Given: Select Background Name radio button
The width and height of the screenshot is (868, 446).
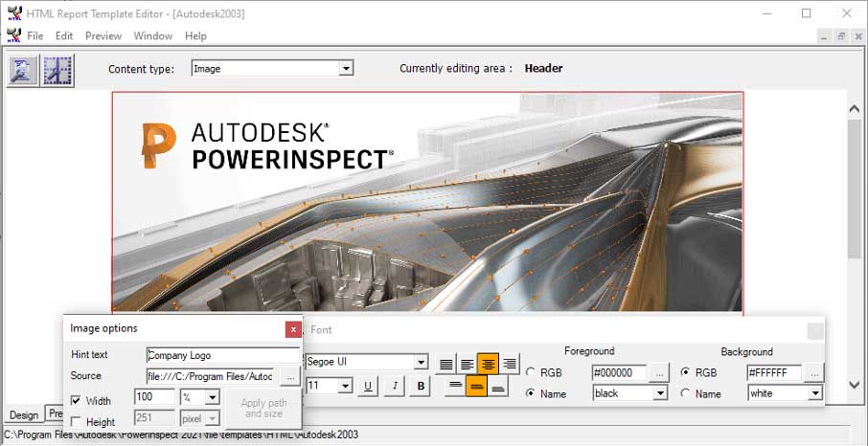Looking at the screenshot, I should (x=685, y=393).
